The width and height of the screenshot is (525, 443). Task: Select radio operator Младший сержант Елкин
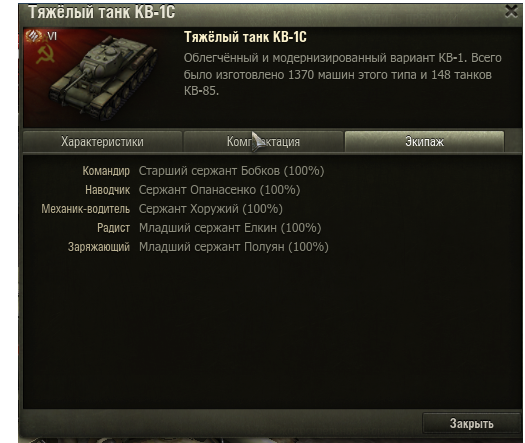[x=230, y=228]
